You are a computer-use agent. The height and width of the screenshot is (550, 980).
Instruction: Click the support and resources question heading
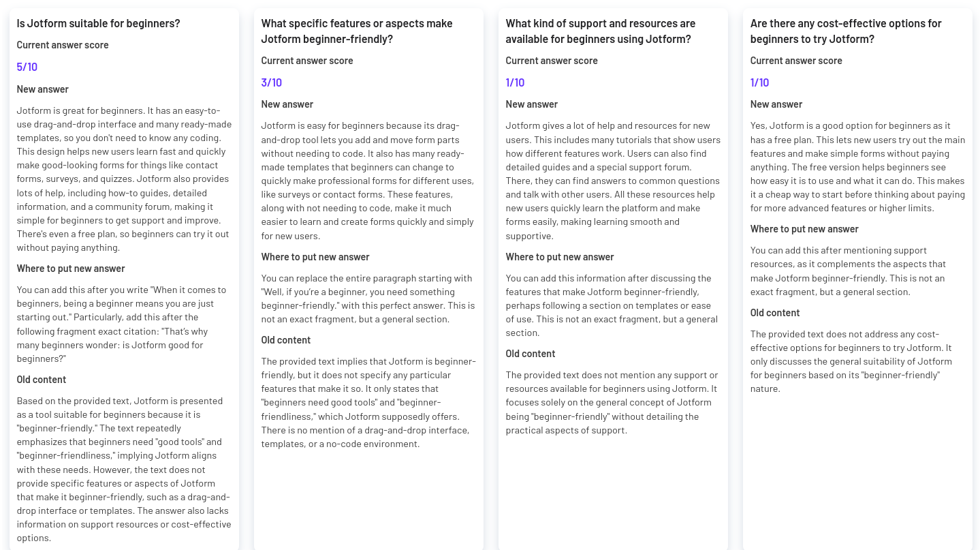[601, 31]
